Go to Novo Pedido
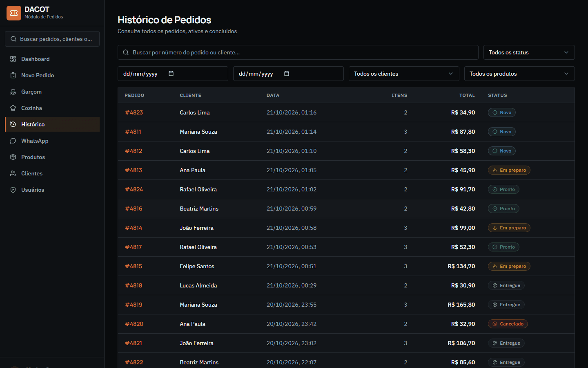This screenshot has width=588, height=368. point(52,75)
